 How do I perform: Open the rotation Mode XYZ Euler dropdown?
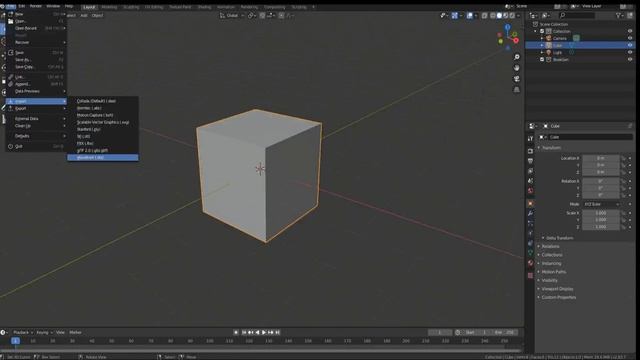pyautogui.click(x=601, y=204)
